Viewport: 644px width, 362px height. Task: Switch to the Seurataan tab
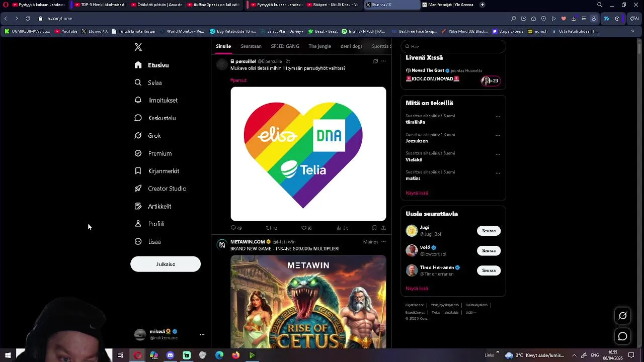251,46
